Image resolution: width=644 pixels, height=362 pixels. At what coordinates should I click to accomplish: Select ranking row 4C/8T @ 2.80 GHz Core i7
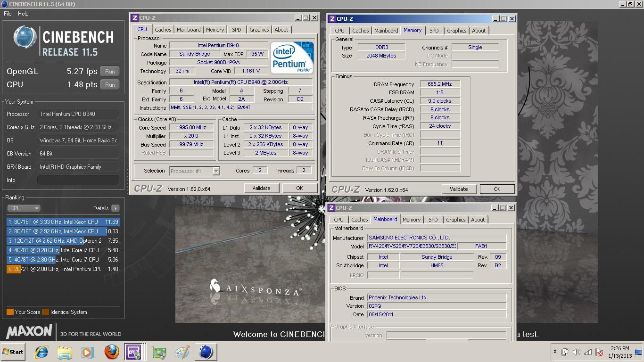63,260
